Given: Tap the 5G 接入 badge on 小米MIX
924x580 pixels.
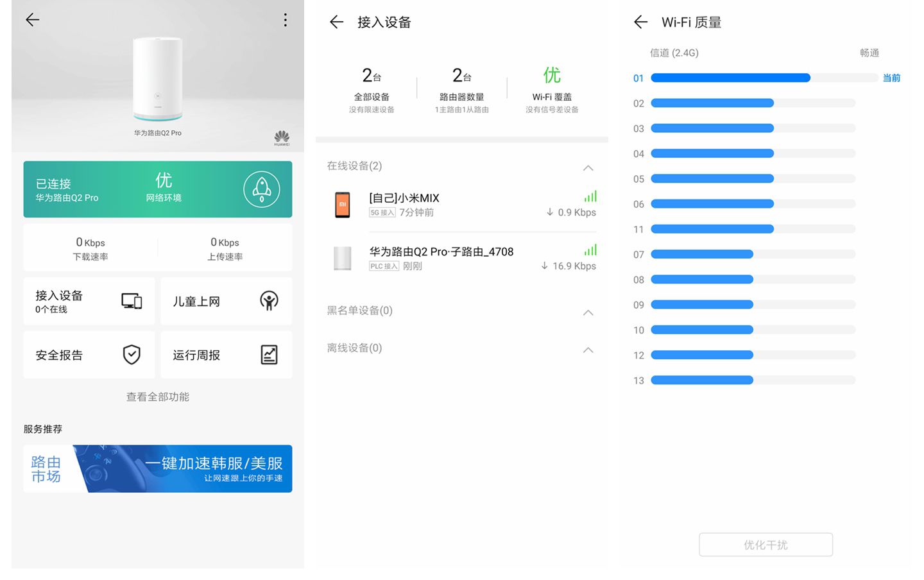Looking at the screenshot, I should pos(382,212).
